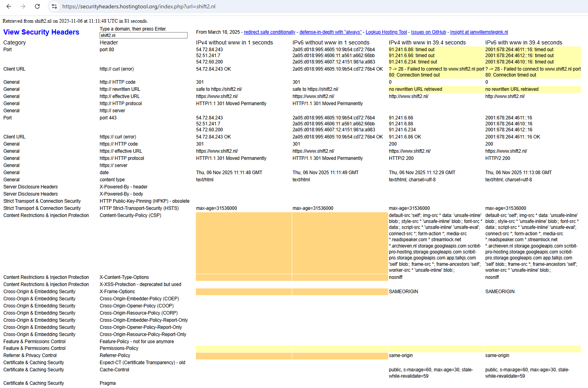Click the Cache-Control header label
The width and height of the screenshot is (588, 388).
pos(114,370)
